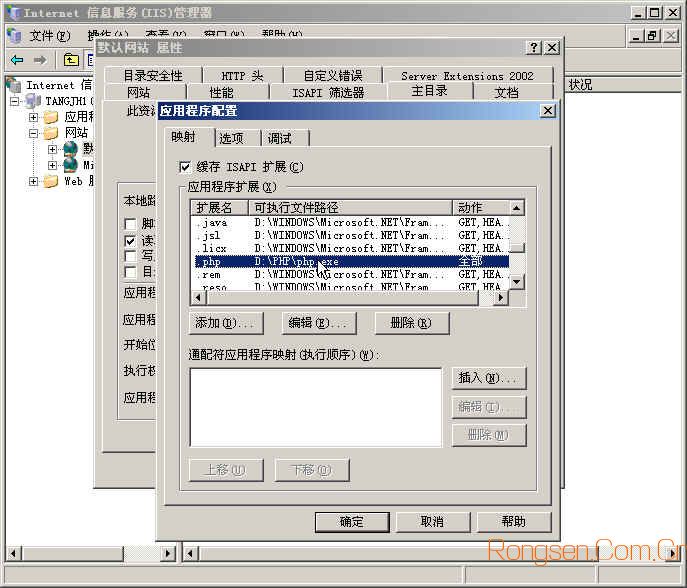Select the Web folder node in tree
Viewport: 687px width, 588px height.
pos(51,181)
